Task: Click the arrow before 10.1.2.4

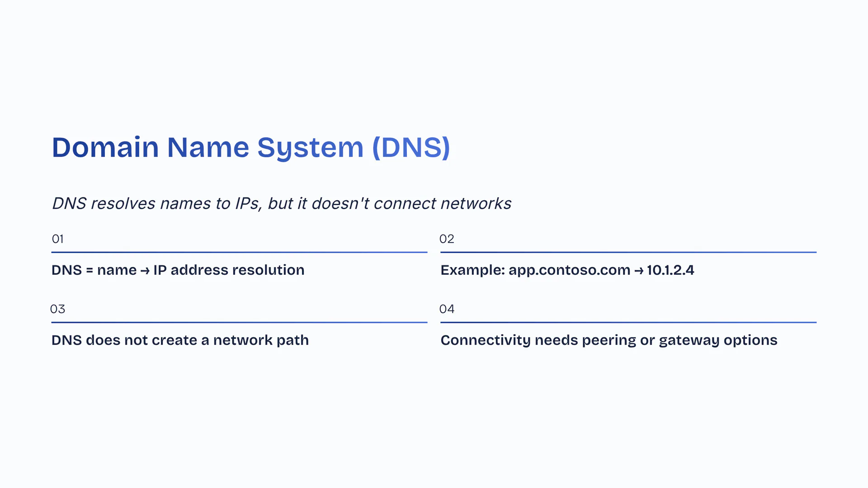Action: point(638,271)
